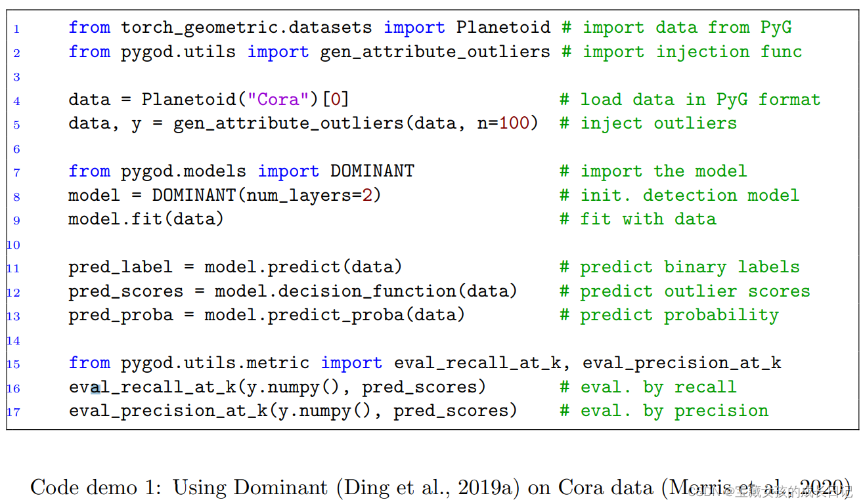863x504 pixels.
Task: Click the model.decision_function(data) call
Action: click(x=366, y=291)
